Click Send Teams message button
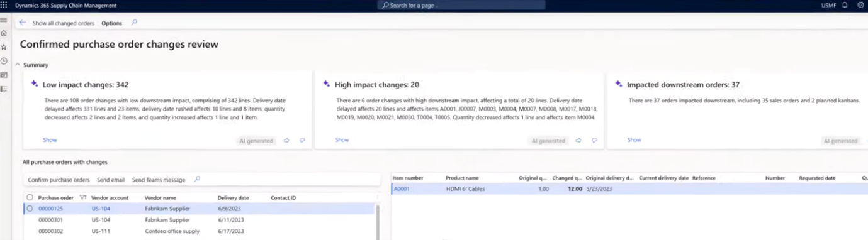The height and width of the screenshot is (240, 868). tap(159, 180)
